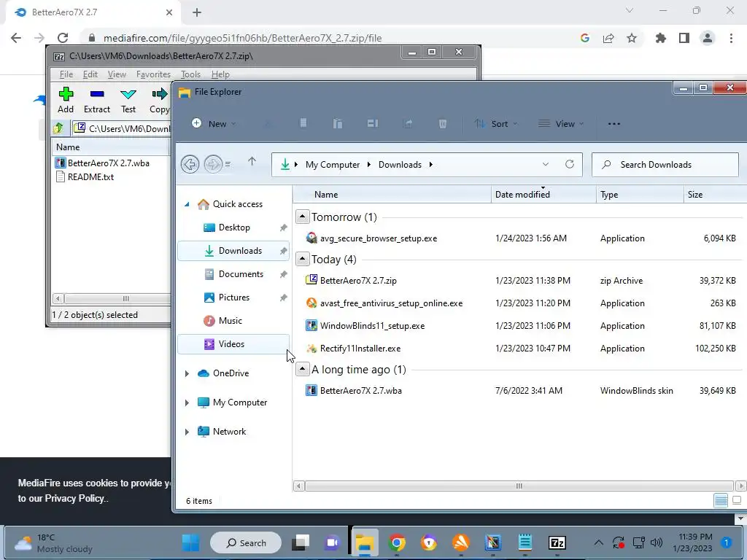Click Explorer Up arrow button
This screenshot has height=560, width=747.
coord(252,162)
